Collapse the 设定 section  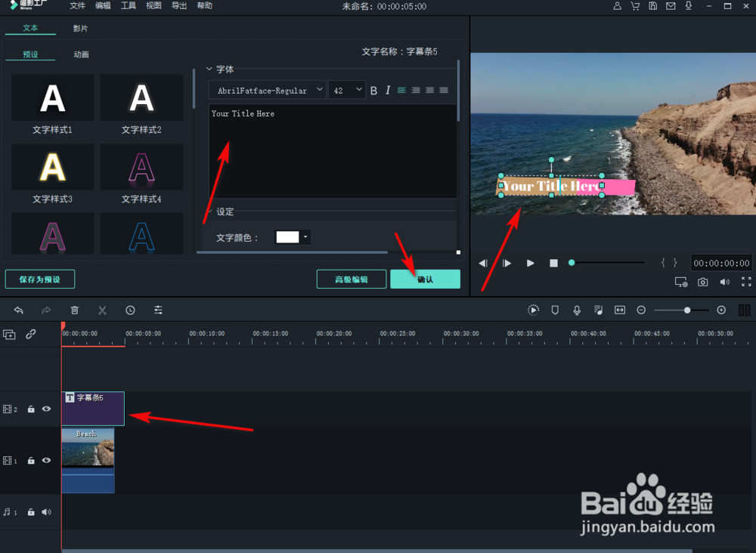click(209, 212)
